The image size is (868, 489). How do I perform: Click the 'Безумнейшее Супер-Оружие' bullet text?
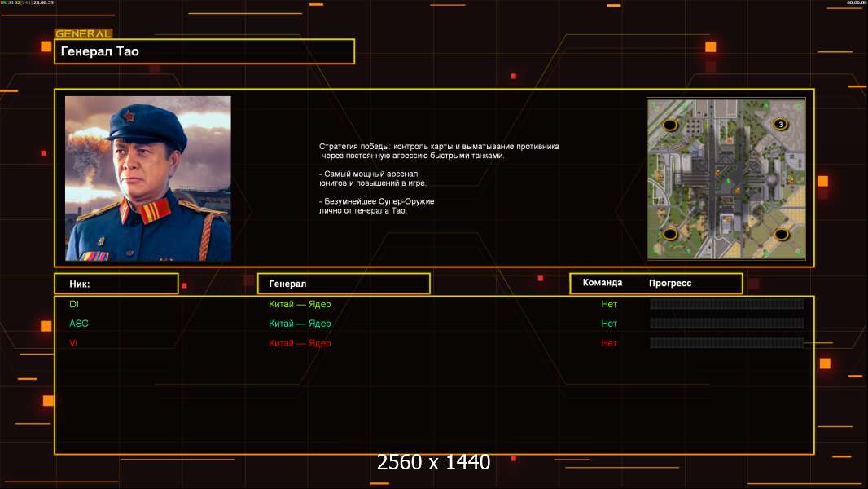click(376, 206)
